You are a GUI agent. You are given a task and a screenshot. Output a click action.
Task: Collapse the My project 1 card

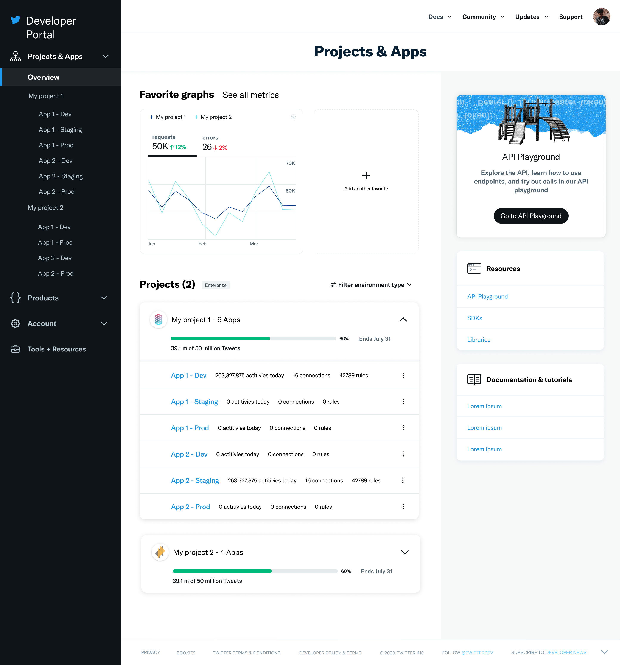(403, 319)
